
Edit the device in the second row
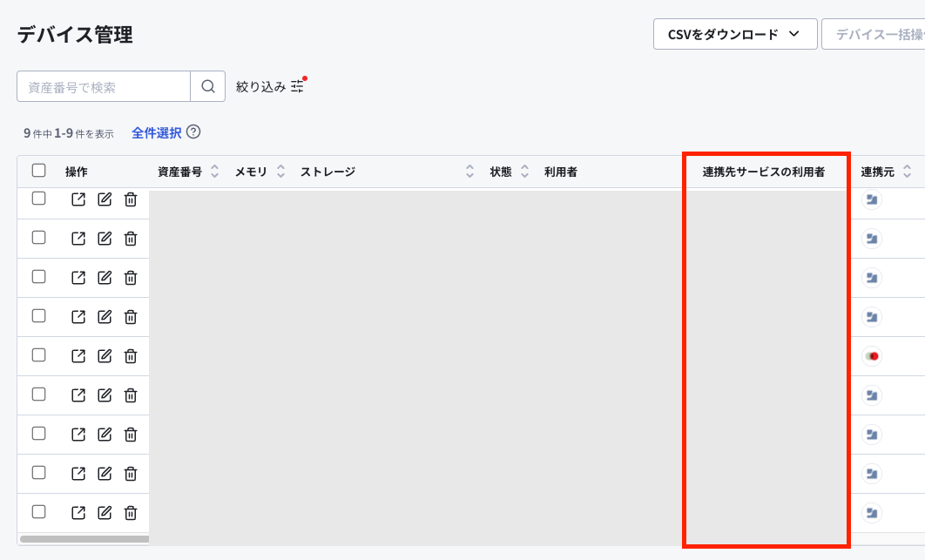(x=105, y=239)
